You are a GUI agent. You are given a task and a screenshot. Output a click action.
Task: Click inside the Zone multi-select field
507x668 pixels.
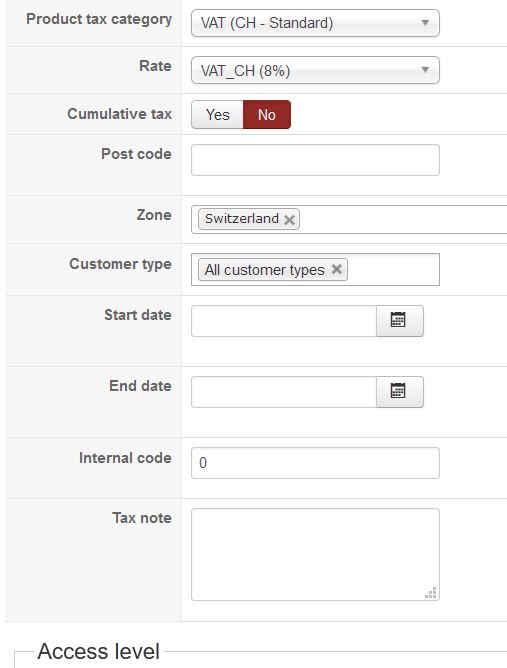click(403, 219)
